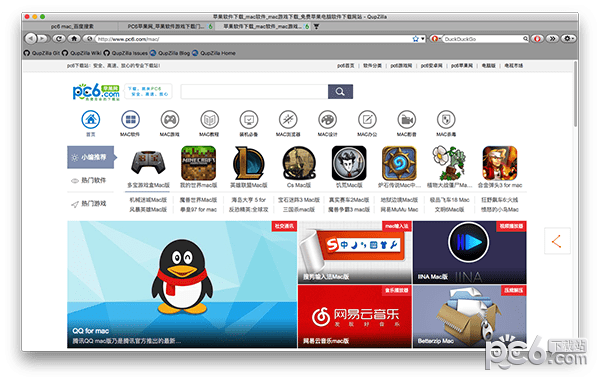The image size is (600, 382).
Task: Switch to the 'PC6苹果网' middle tab
Action: [x=166, y=26]
